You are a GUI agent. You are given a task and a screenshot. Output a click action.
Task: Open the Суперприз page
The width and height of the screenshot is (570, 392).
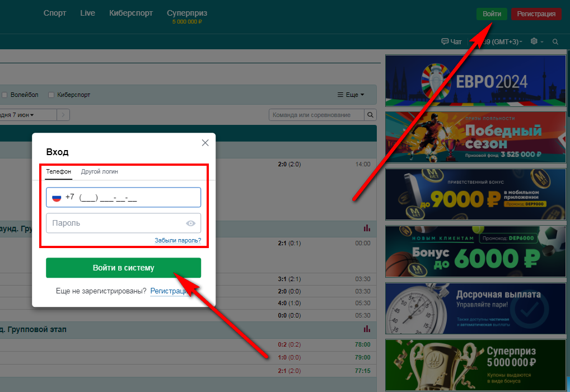click(x=187, y=16)
